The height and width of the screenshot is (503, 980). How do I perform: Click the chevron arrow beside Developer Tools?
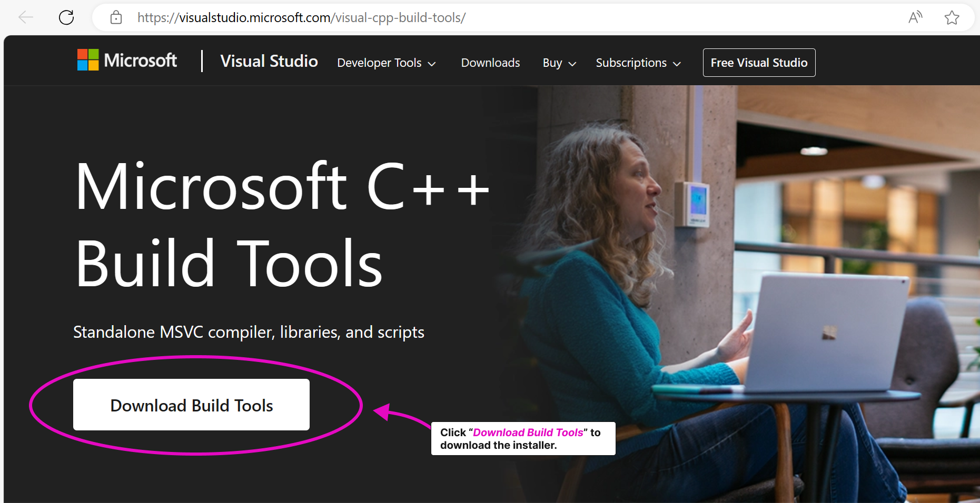(432, 64)
